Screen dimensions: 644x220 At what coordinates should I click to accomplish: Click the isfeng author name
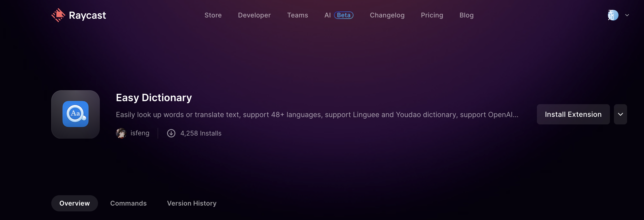pyautogui.click(x=140, y=133)
